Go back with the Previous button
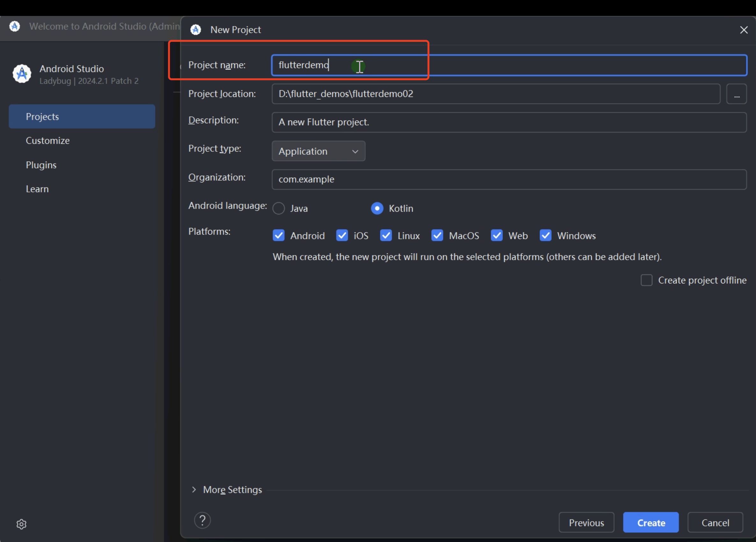Viewport: 756px width, 542px height. (x=586, y=522)
